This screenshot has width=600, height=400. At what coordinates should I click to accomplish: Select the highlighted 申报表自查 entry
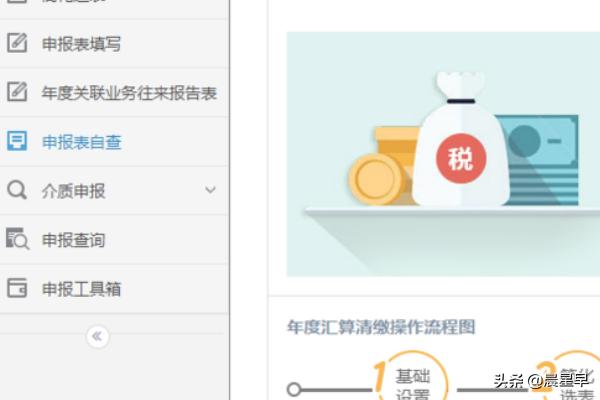(x=82, y=142)
